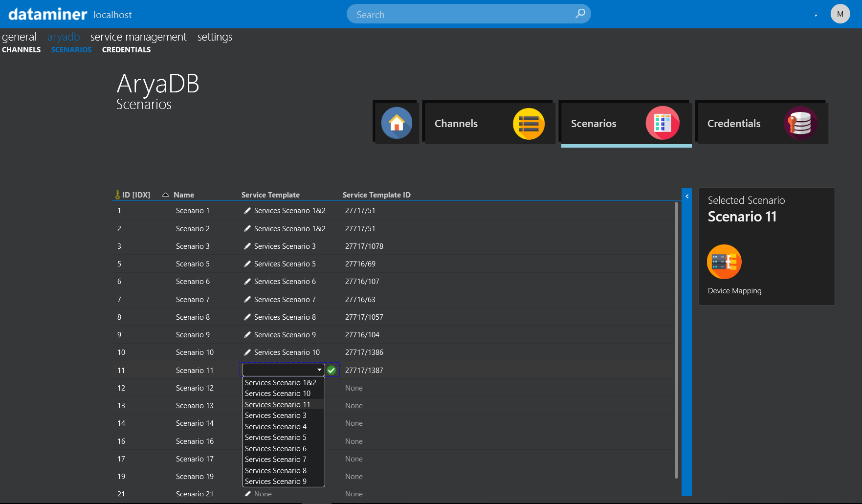The width and height of the screenshot is (862, 504).
Task: Click template ID 27717/1078
Action: (x=364, y=246)
